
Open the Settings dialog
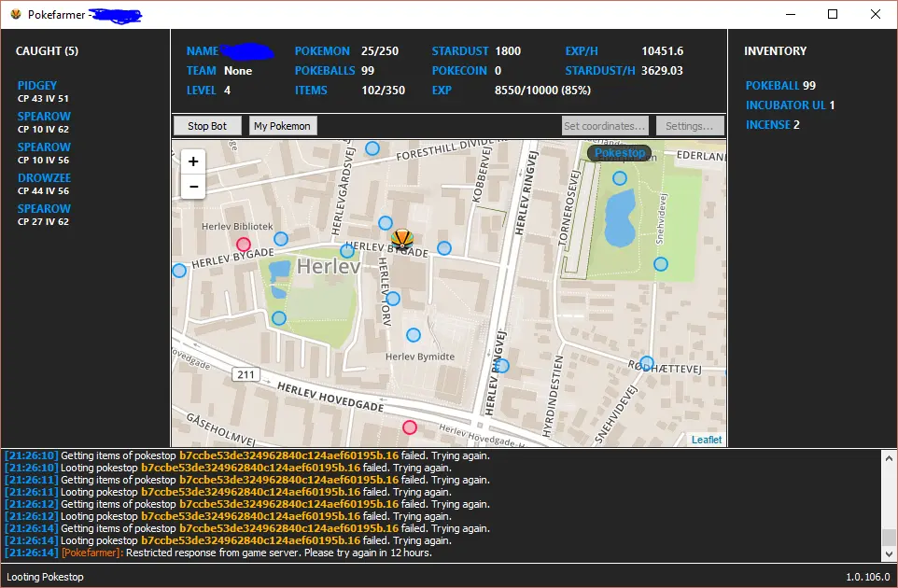pyautogui.click(x=690, y=126)
